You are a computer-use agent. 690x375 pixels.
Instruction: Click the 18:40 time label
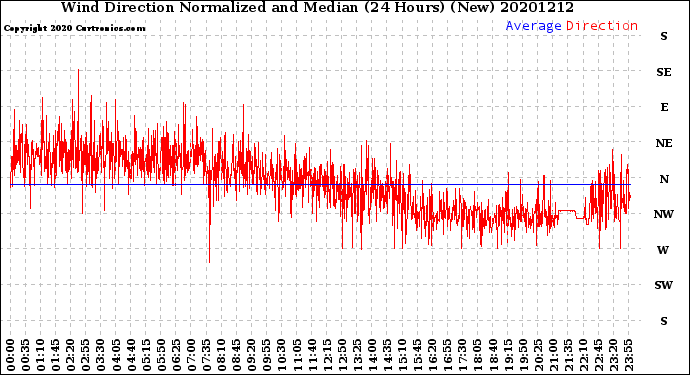point(492,355)
